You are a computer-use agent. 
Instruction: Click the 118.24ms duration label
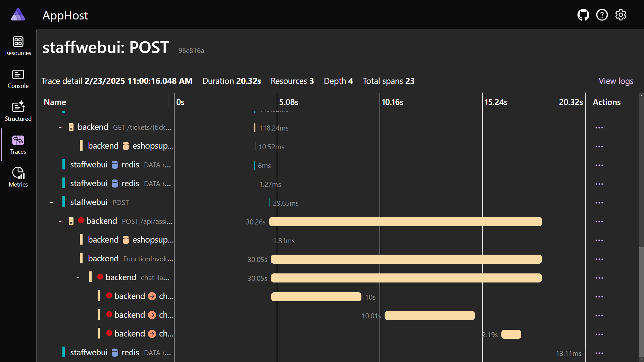click(x=274, y=128)
